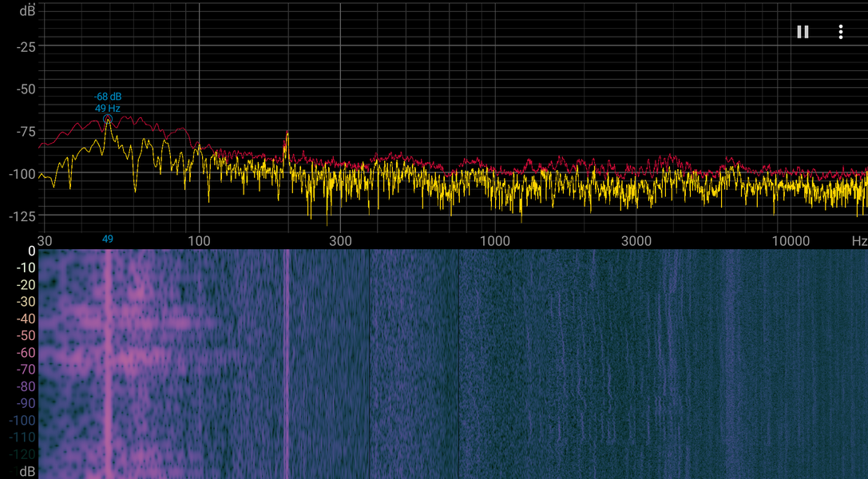Click the '-50' dB axis label
This screenshot has width=868, height=479.
[x=26, y=89]
